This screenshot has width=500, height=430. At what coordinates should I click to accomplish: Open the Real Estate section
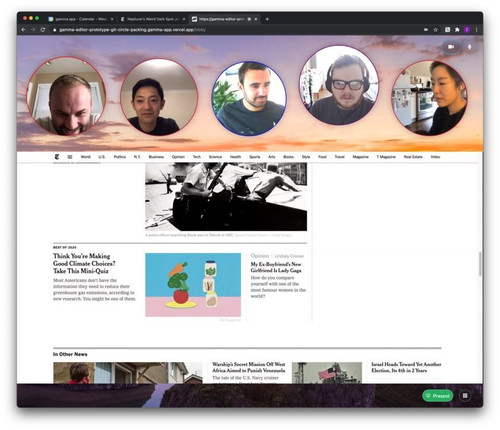[x=413, y=157]
